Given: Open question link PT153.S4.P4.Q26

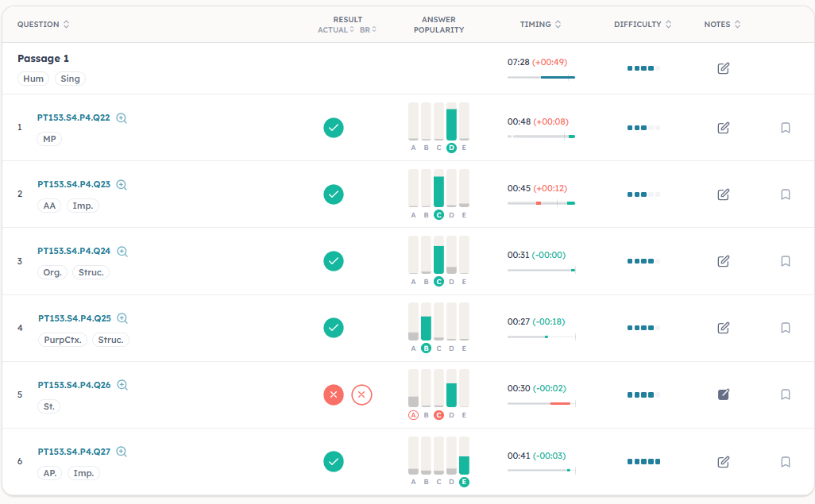Looking at the screenshot, I should tap(74, 385).
